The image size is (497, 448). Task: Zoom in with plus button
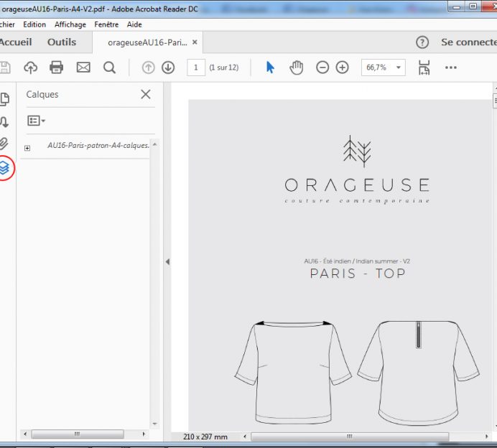343,67
